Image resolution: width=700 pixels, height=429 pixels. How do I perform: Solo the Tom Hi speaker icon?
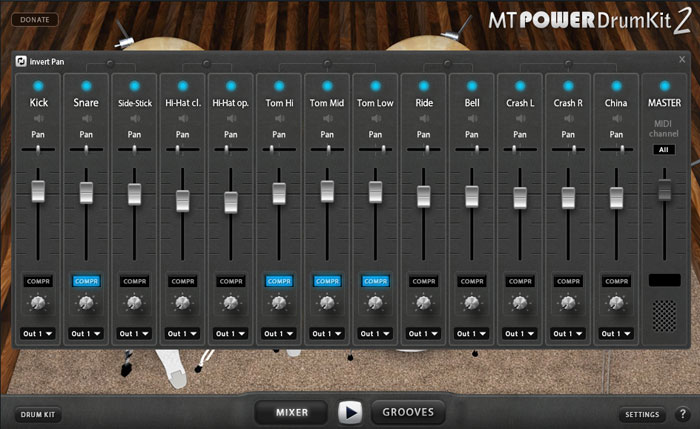(280, 119)
